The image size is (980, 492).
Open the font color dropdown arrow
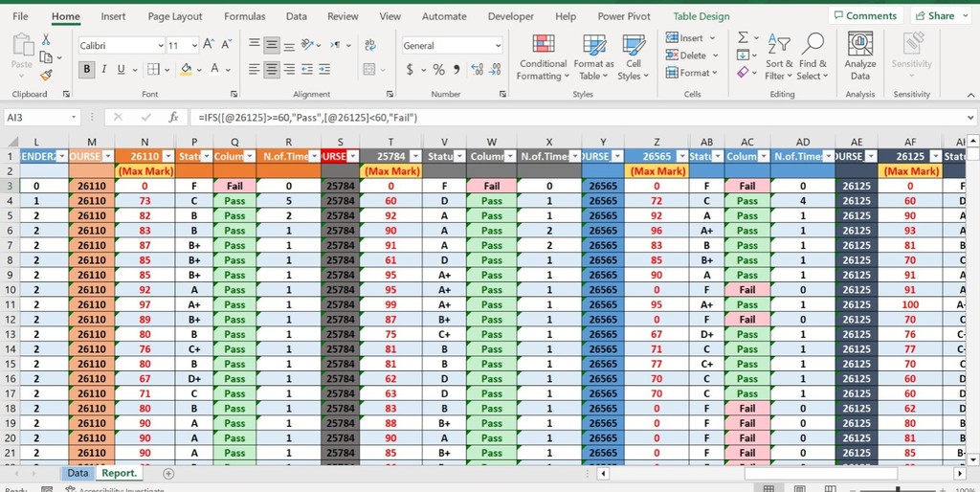tap(228, 69)
